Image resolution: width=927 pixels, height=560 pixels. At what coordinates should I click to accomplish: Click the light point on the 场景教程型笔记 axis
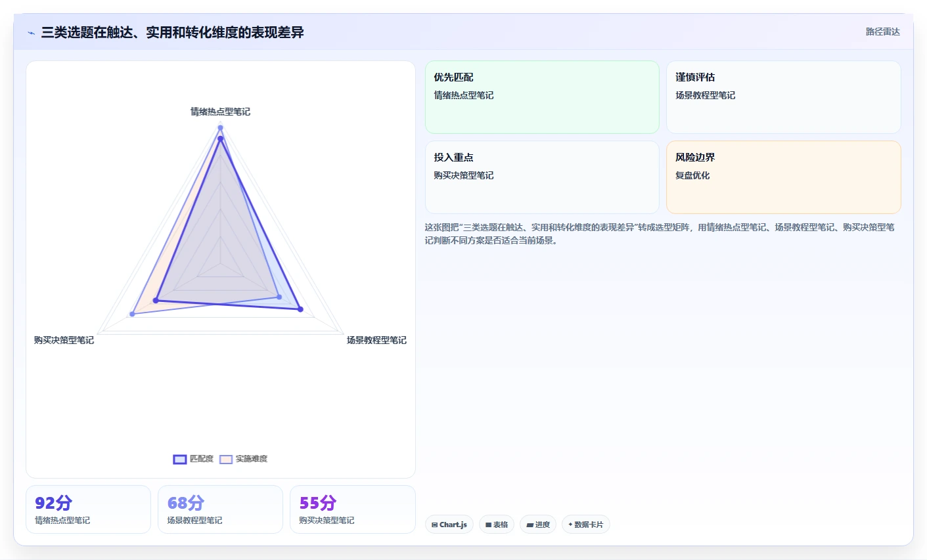[279, 297]
